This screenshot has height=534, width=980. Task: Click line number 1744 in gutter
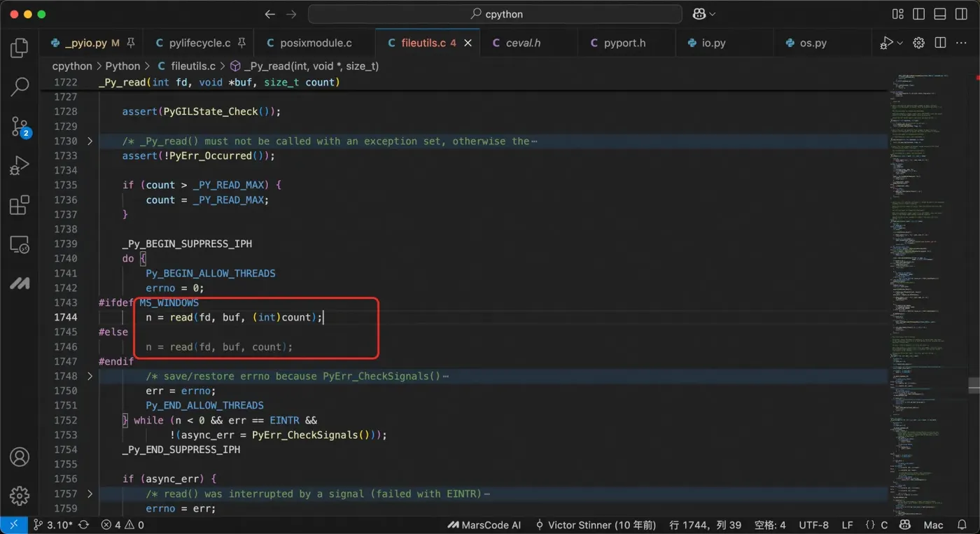coord(65,317)
